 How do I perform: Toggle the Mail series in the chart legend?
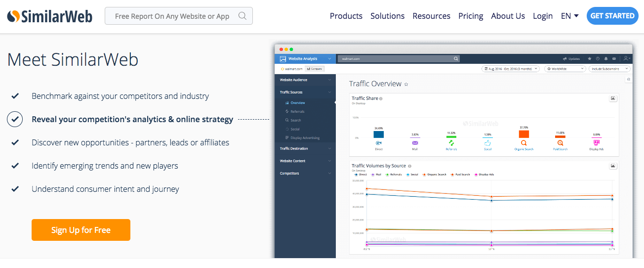click(x=376, y=175)
